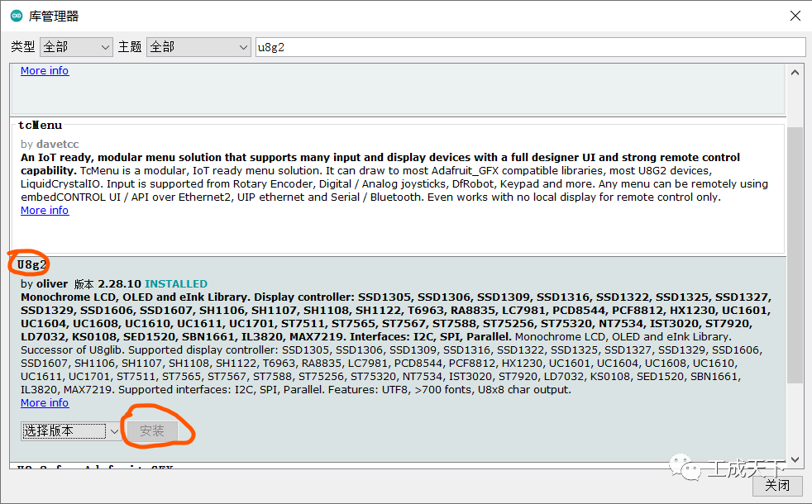Image resolution: width=812 pixels, height=504 pixels.
Task: Click the 安装 install button
Action: [x=152, y=431]
